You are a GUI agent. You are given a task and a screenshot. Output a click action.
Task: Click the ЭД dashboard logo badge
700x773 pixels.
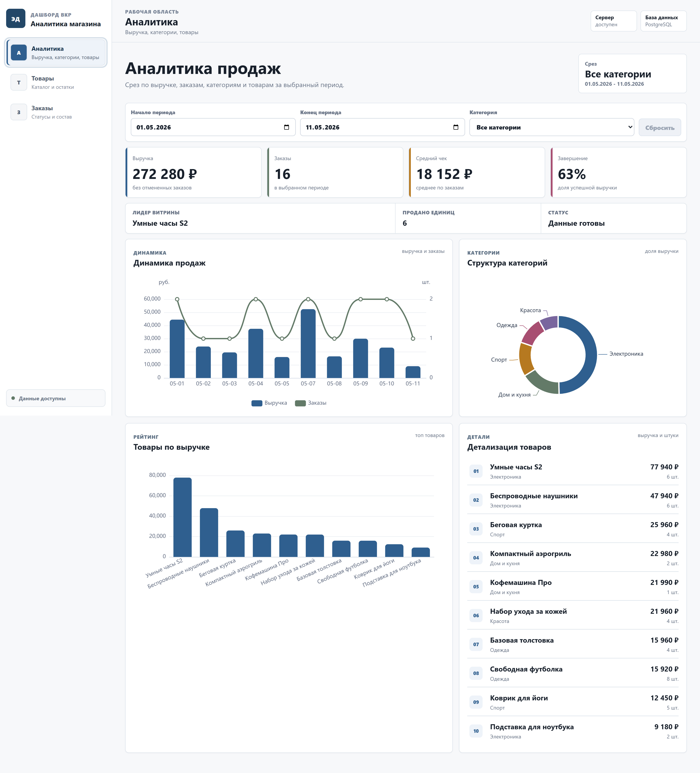click(x=16, y=18)
